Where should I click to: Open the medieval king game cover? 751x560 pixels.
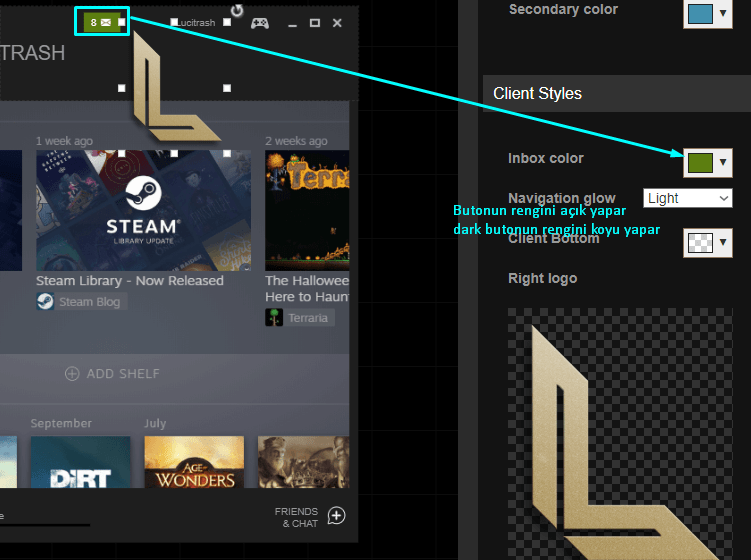coord(304,462)
